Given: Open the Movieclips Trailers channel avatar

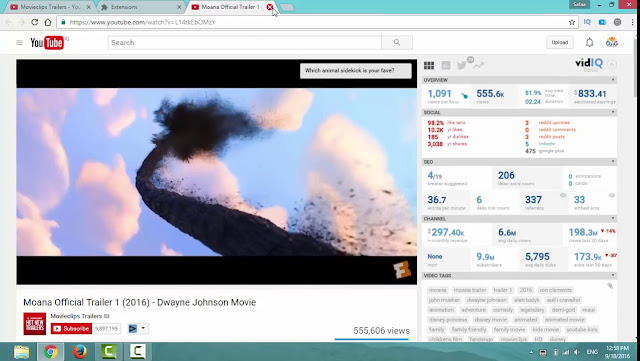Looking at the screenshot, I should point(35,324).
